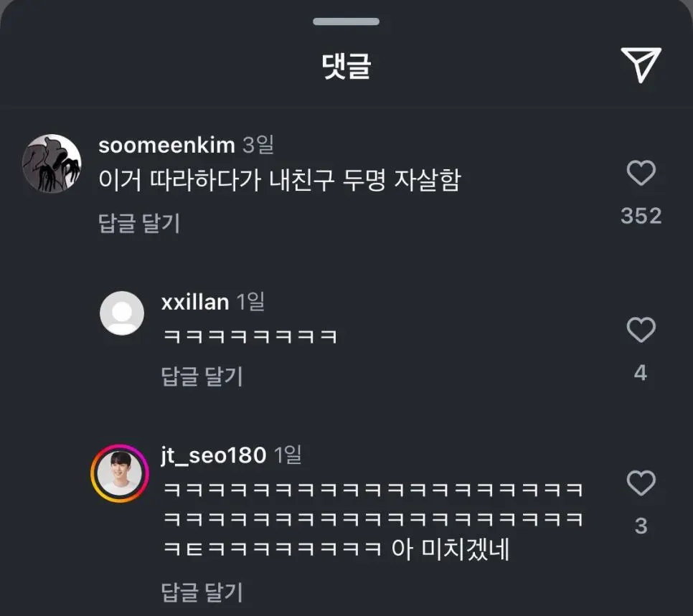Open the 3 likes on jt_seo180's reply

[x=641, y=526]
